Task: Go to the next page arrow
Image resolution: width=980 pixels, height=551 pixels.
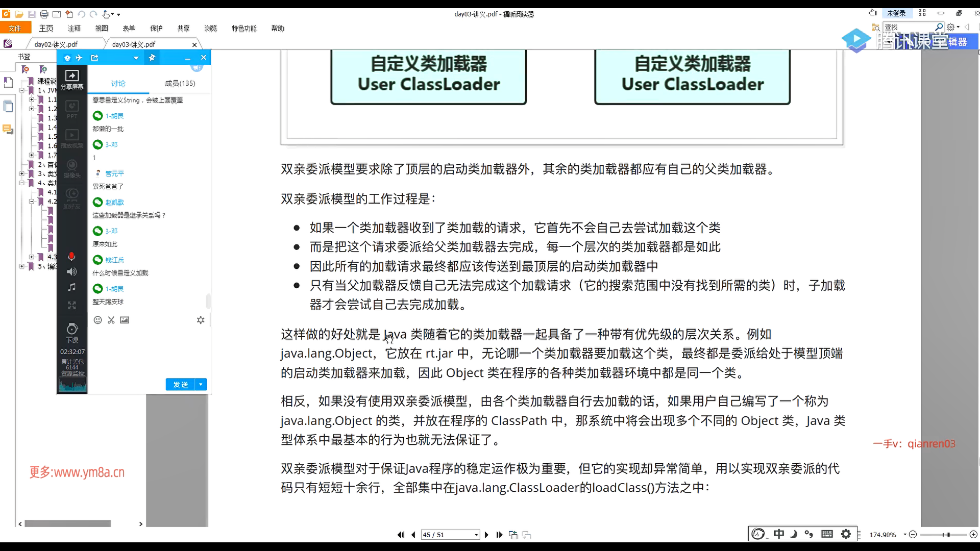Action: click(486, 535)
